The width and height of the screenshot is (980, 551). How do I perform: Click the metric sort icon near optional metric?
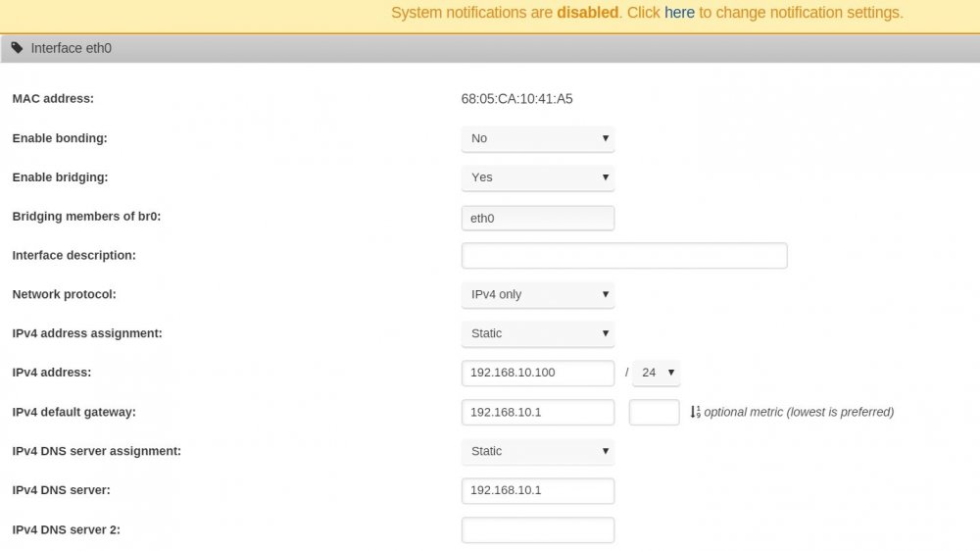tap(695, 412)
